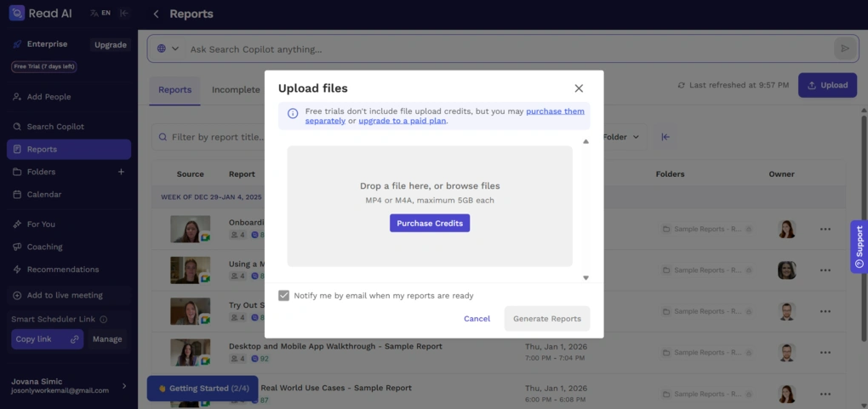Viewport: 868px width, 409px height.
Task: Open the Try Out S report thumbnail
Action: click(191, 311)
